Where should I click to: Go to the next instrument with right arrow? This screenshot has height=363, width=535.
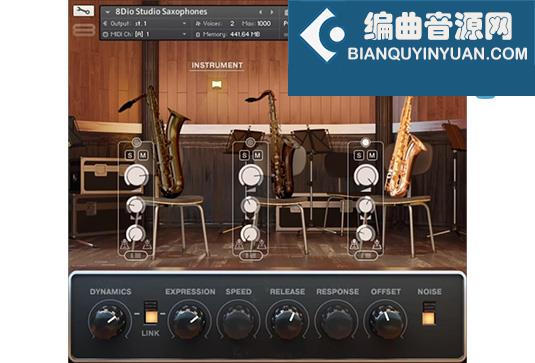[x=272, y=12]
